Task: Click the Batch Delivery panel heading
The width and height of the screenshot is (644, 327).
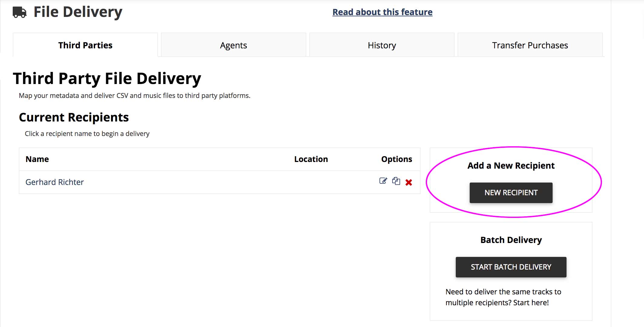Action: [x=511, y=240]
